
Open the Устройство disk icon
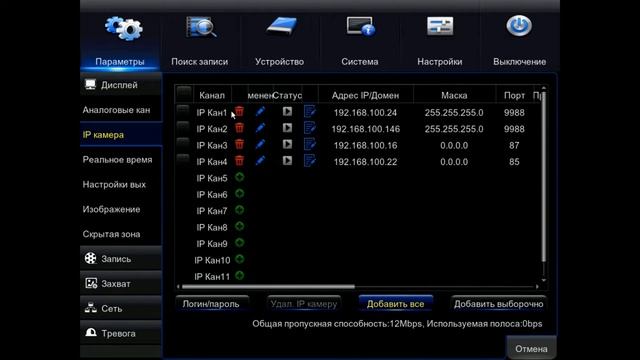[x=281, y=27]
